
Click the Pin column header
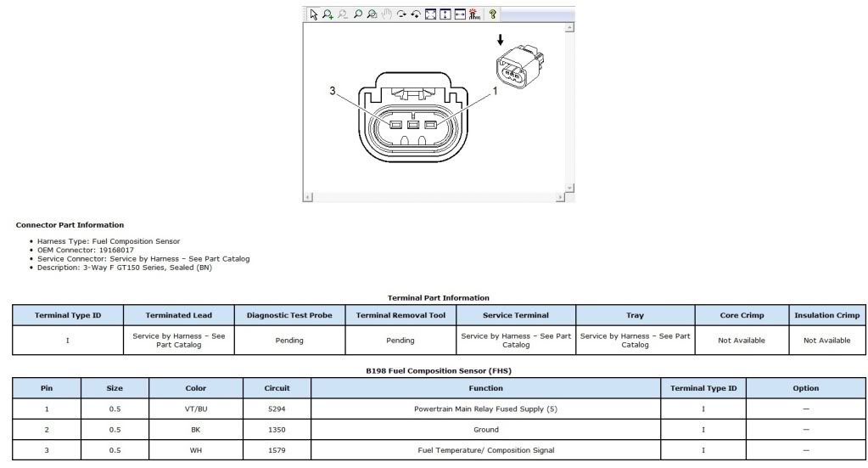tap(47, 388)
